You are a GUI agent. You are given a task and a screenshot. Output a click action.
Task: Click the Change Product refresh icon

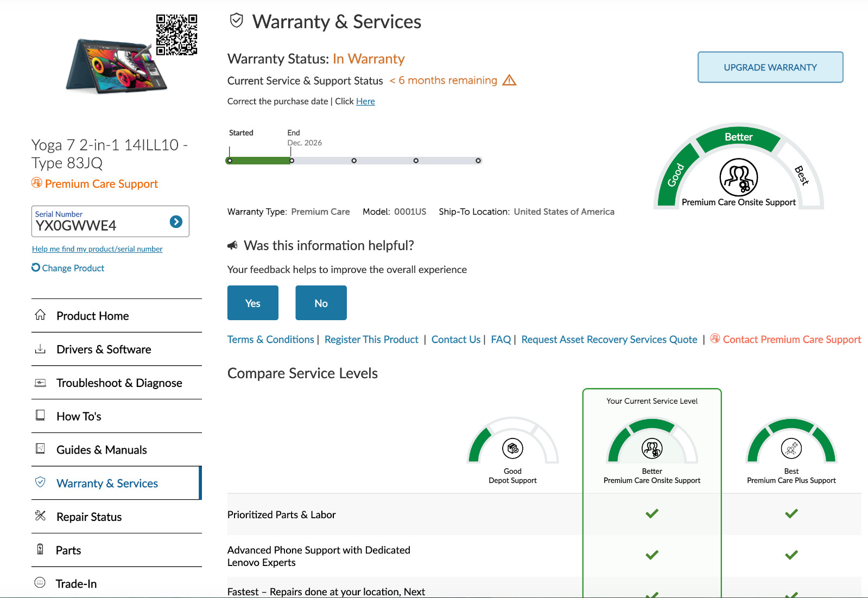36,268
